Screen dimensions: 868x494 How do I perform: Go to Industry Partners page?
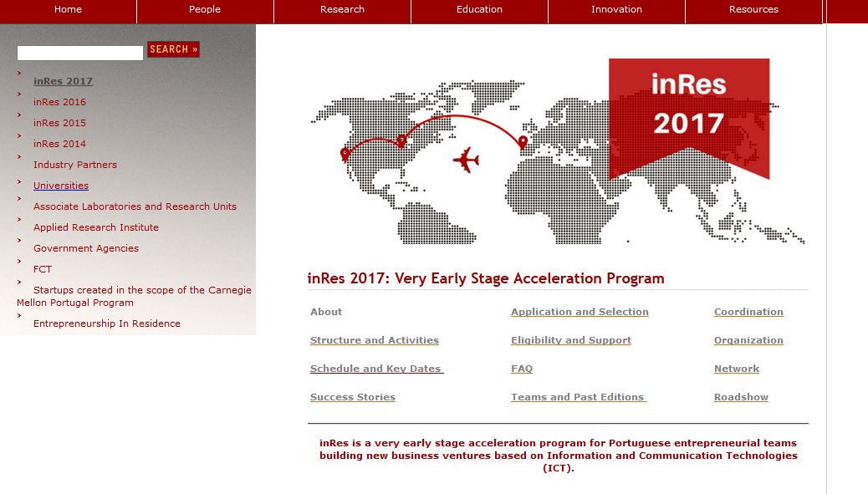click(x=75, y=165)
